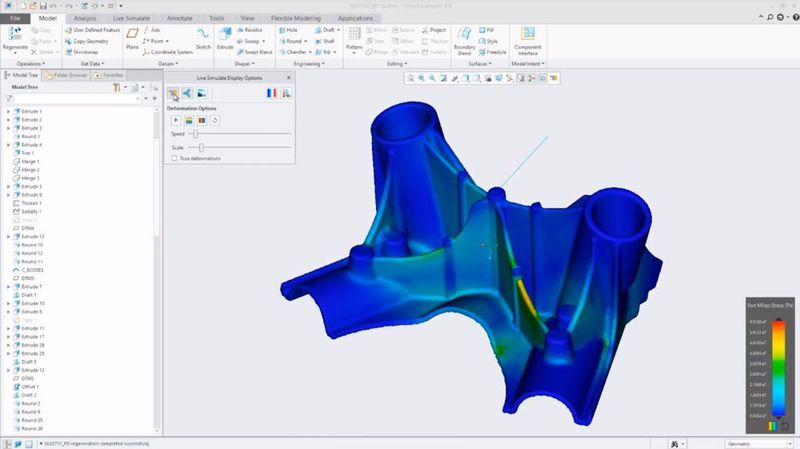Screen dimensions: 800x449
Task: Switch to the Live Simulate tab
Action: tap(131, 18)
